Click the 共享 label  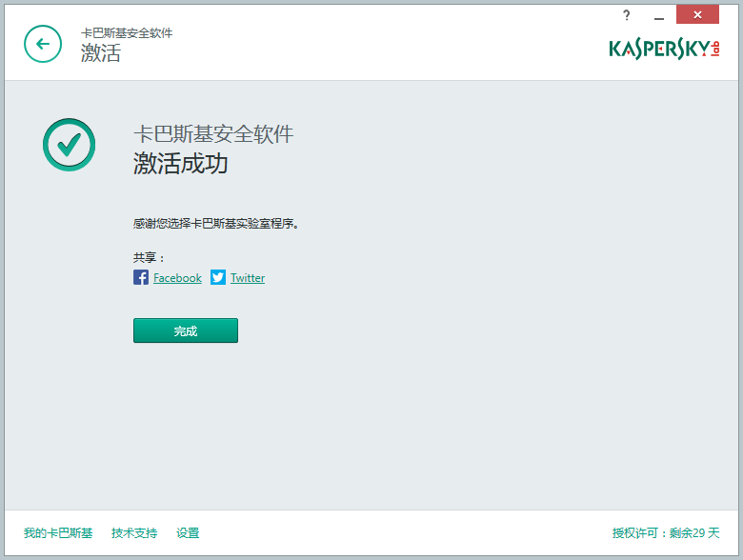click(149, 258)
